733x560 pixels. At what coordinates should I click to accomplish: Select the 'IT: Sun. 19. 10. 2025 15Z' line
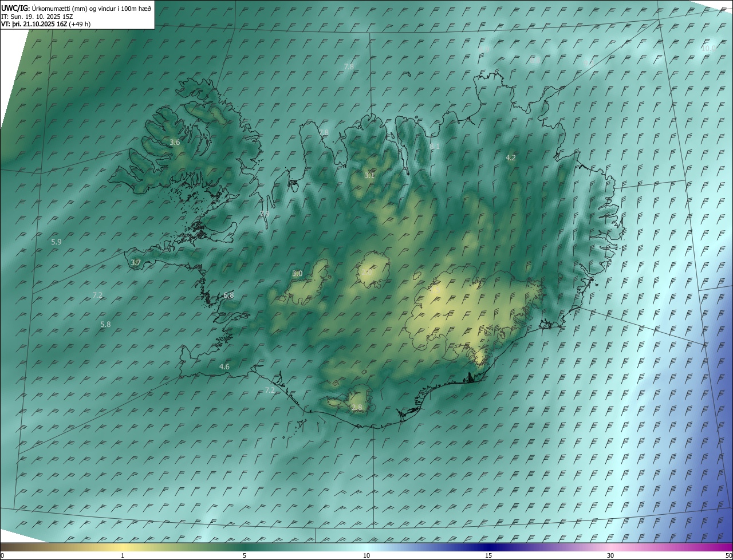tap(38, 17)
